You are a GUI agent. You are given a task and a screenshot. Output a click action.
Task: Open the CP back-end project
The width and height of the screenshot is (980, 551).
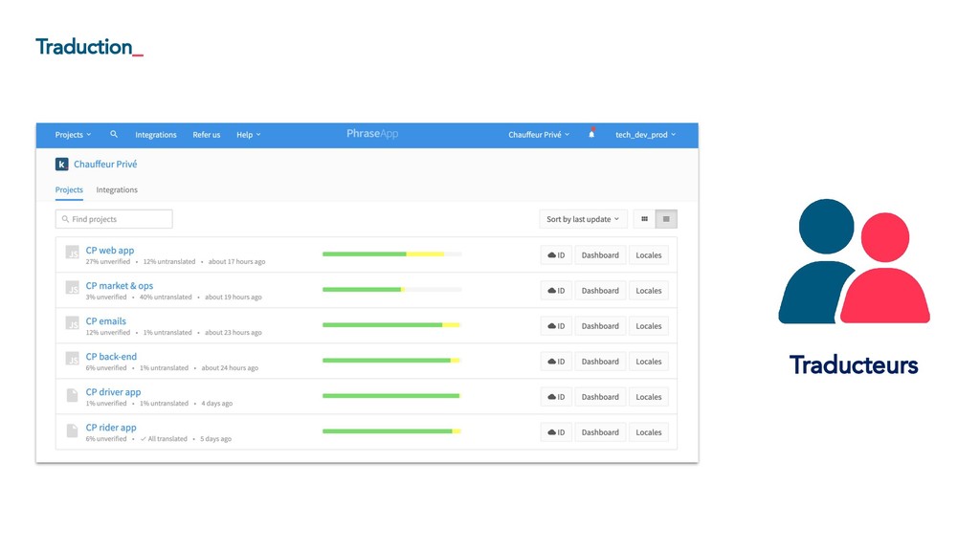tap(111, 357)
